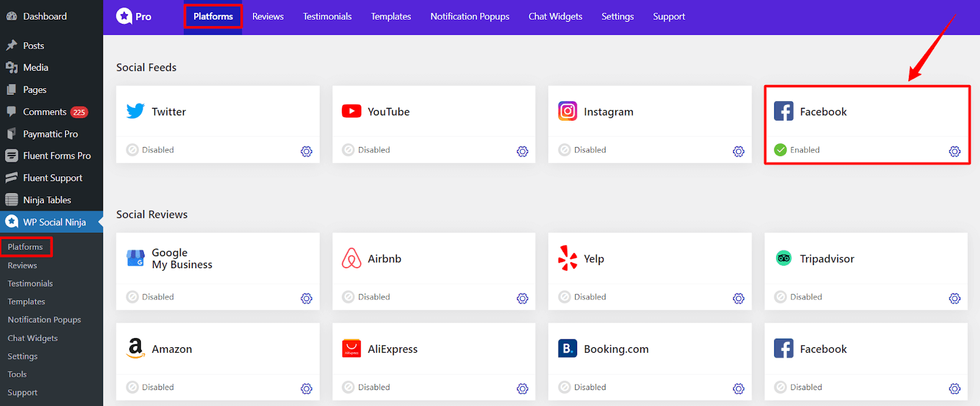Click Templates sidebar submenu link
The image size is (980, 406).
[x=26, y=301]
